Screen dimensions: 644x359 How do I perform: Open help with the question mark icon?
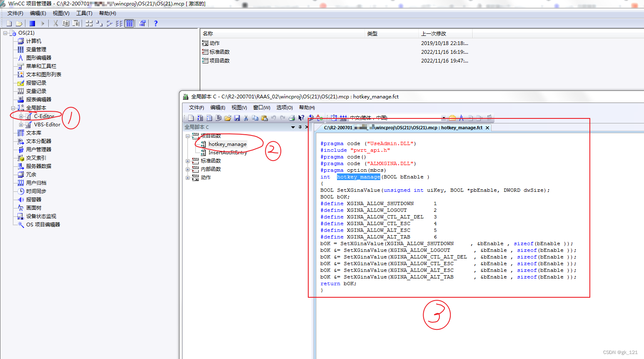coord(155,23)
